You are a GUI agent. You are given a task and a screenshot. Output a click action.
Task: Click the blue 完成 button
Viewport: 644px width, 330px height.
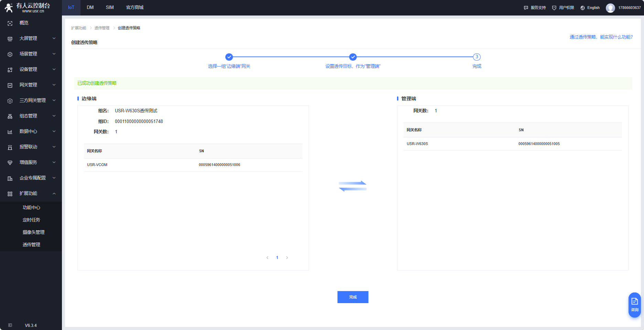pyautogui.click(x=353, y=297)
